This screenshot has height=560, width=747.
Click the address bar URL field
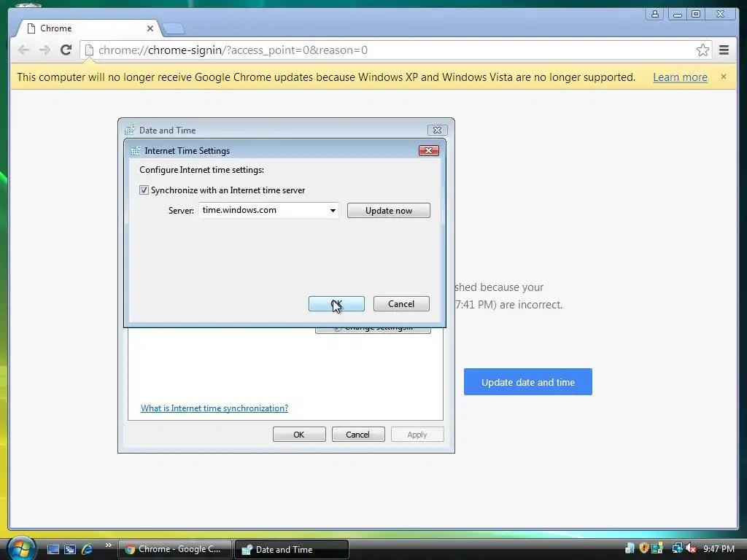pos(395,50)
